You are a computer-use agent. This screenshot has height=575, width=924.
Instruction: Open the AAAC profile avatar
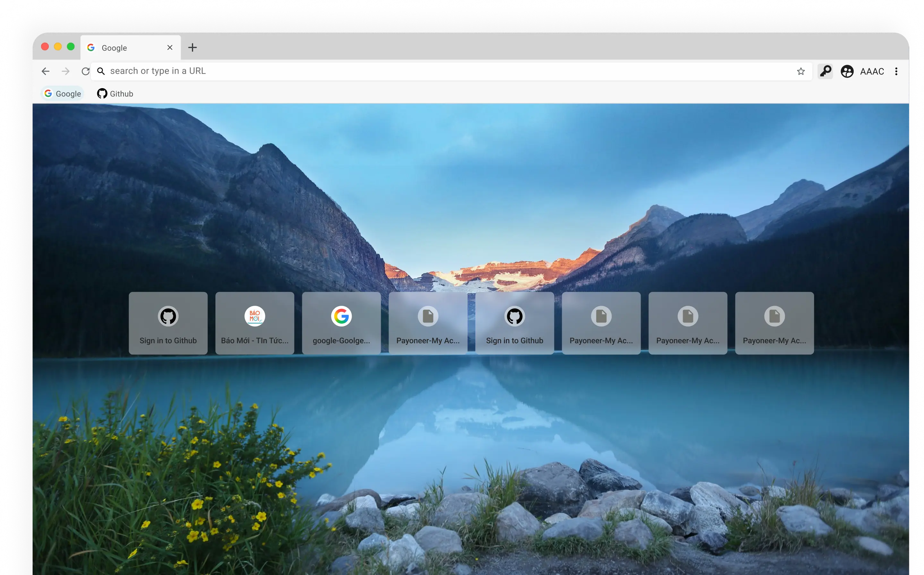click(x=847, y=71)
